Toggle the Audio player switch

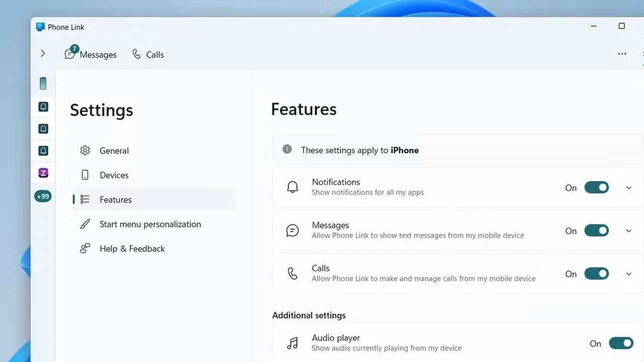pyautogui.click(x=620, y=343)
